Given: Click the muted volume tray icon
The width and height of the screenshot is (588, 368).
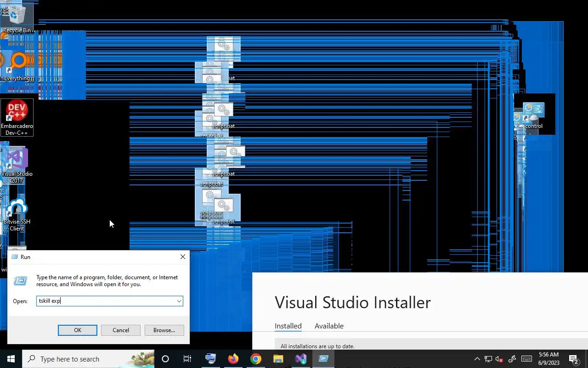Looking at the screenshot, I should coord(499,359).
